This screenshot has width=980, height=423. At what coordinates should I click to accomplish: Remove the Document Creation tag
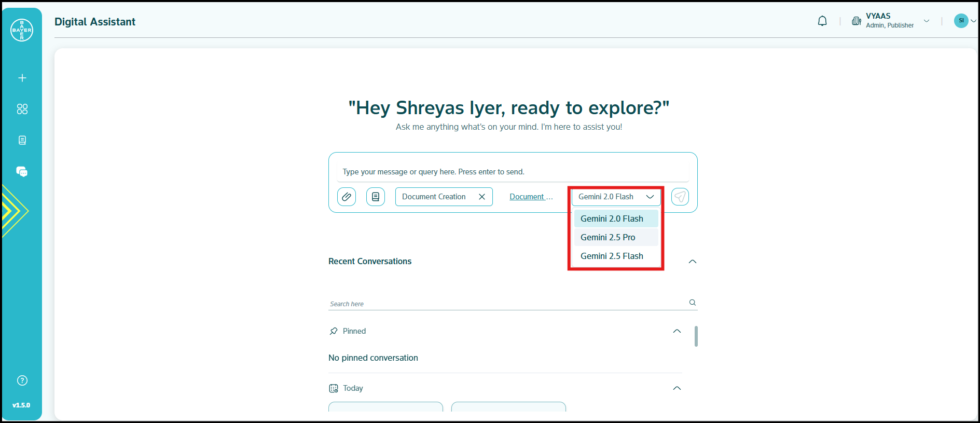tap(482, 197)
